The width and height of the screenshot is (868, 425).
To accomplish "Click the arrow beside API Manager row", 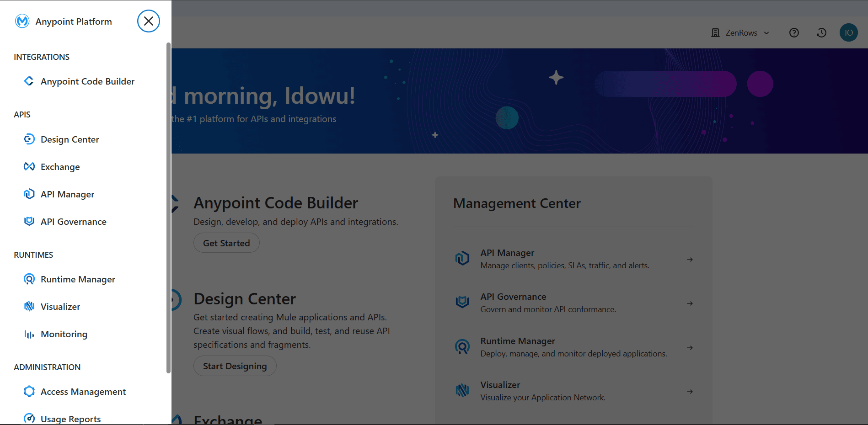I will 690,260.
